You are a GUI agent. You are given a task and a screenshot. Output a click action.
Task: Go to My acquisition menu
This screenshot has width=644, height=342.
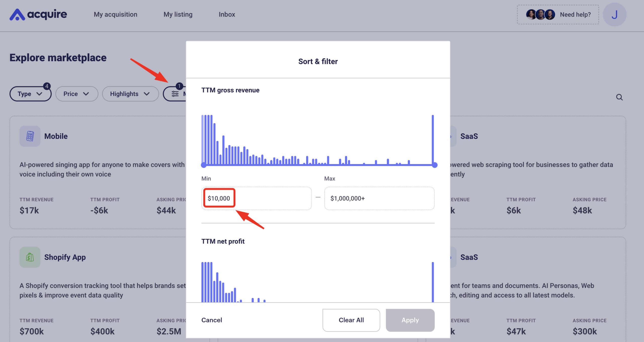pos(115,15)
